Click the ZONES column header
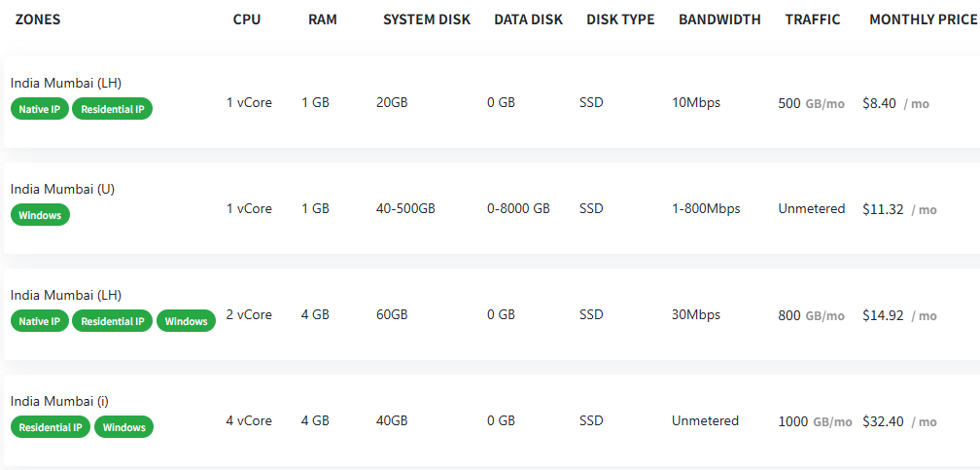Image resolution: width=980 pixels, height=470 pixels. [x=38, y=19]
